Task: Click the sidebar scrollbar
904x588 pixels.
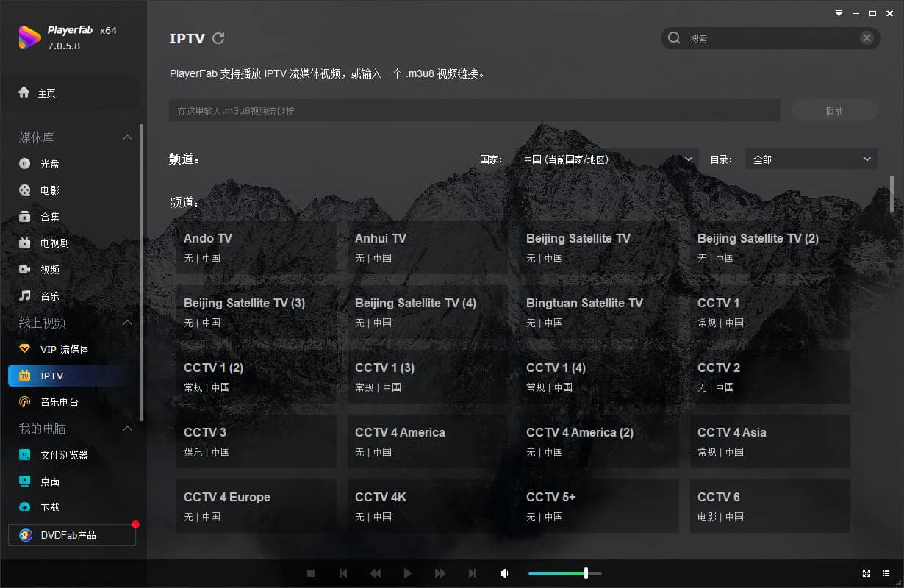Action: (141, 272)
